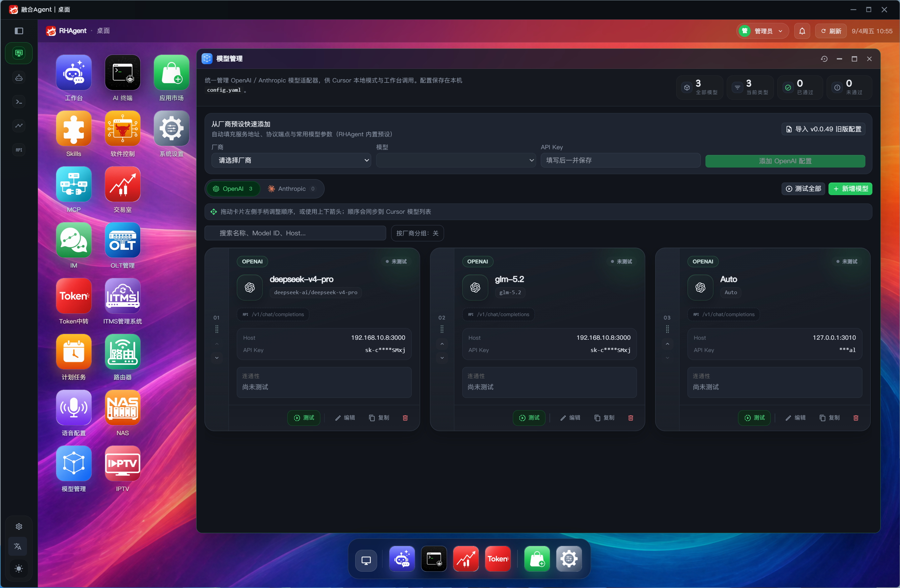
Task: Open terminal sidebar item
Action: tap(19, 102)
